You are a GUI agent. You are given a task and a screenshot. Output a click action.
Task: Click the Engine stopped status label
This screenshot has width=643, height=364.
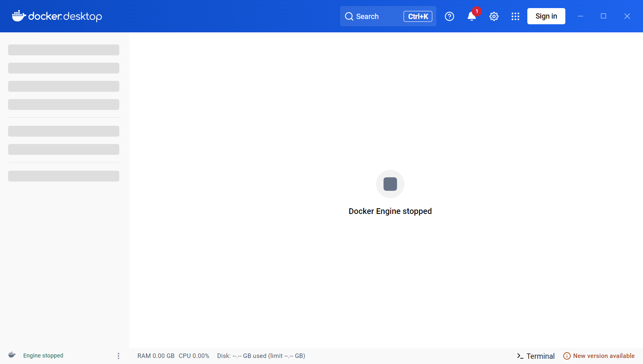click(43, 356)
